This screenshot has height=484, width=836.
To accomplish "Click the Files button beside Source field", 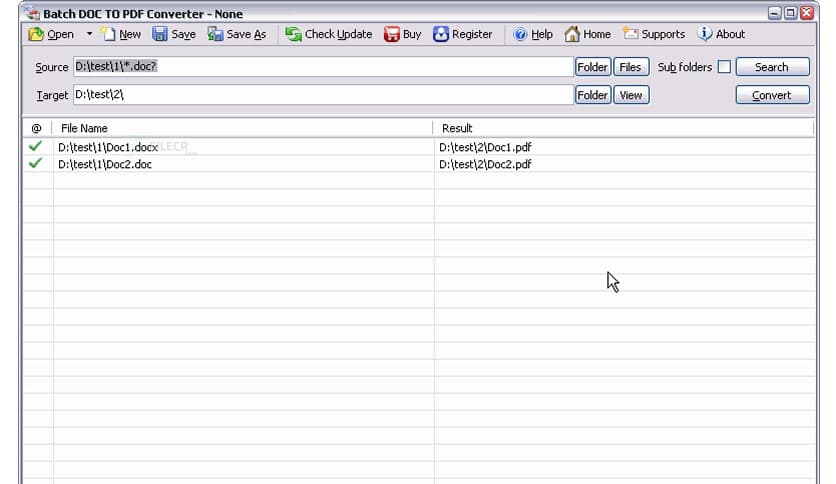I will click(x=631, y=67).
